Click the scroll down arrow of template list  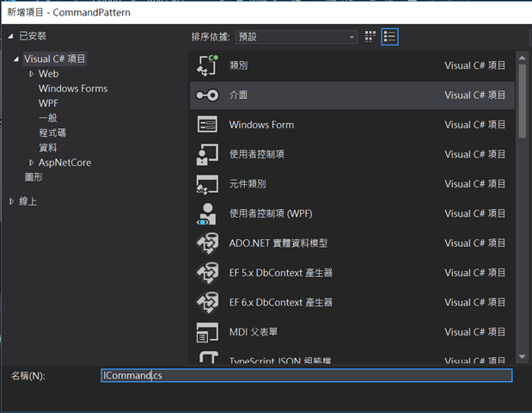pos(523,356)
